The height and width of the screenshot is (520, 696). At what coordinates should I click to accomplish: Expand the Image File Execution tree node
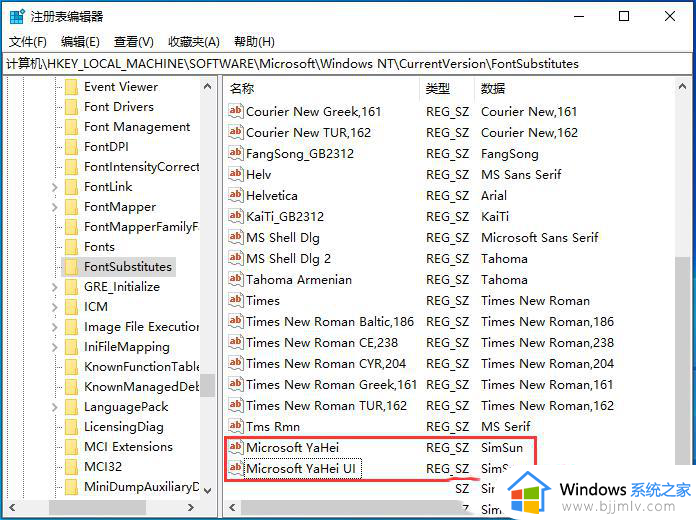[x=55, y=327]
